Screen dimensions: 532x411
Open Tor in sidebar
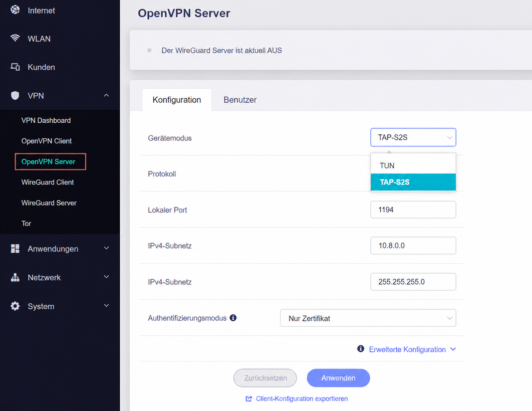point(26,224)
